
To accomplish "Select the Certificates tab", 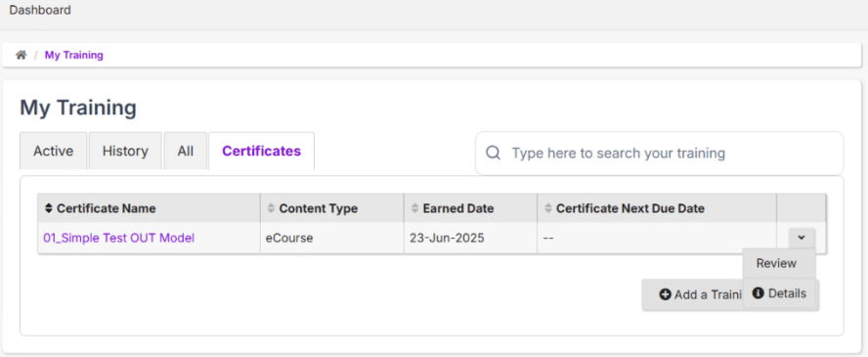I will [261, 151].
